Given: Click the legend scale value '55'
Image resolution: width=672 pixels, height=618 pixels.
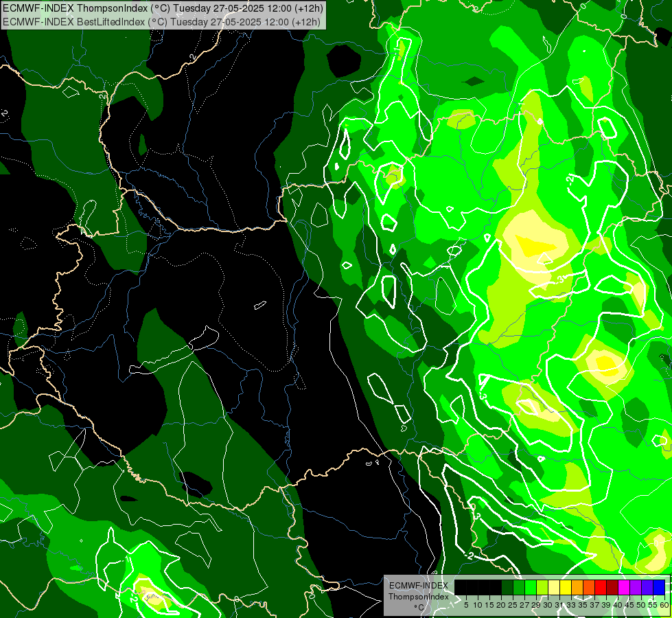Looking at the screenshot, I should coord(653,605).
